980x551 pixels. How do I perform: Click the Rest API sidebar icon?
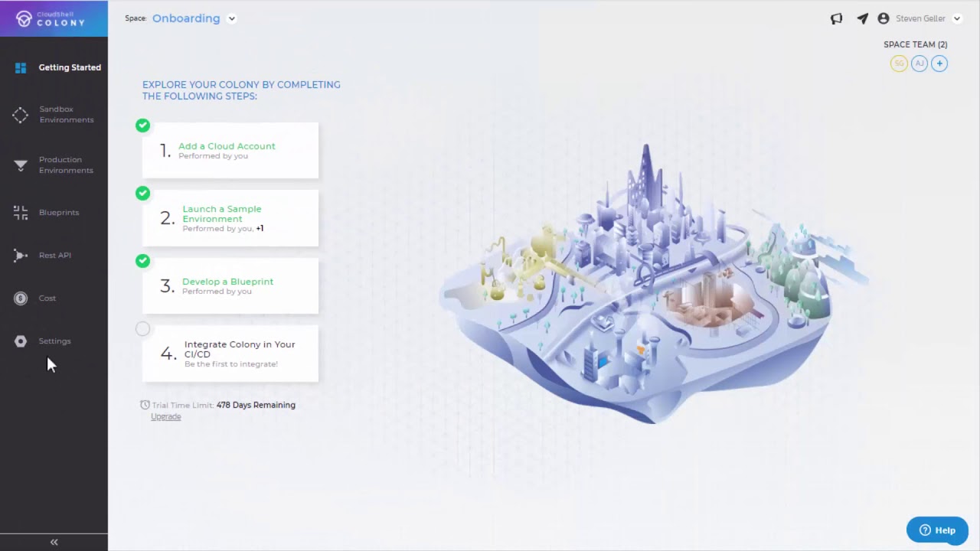pos(21,256)
